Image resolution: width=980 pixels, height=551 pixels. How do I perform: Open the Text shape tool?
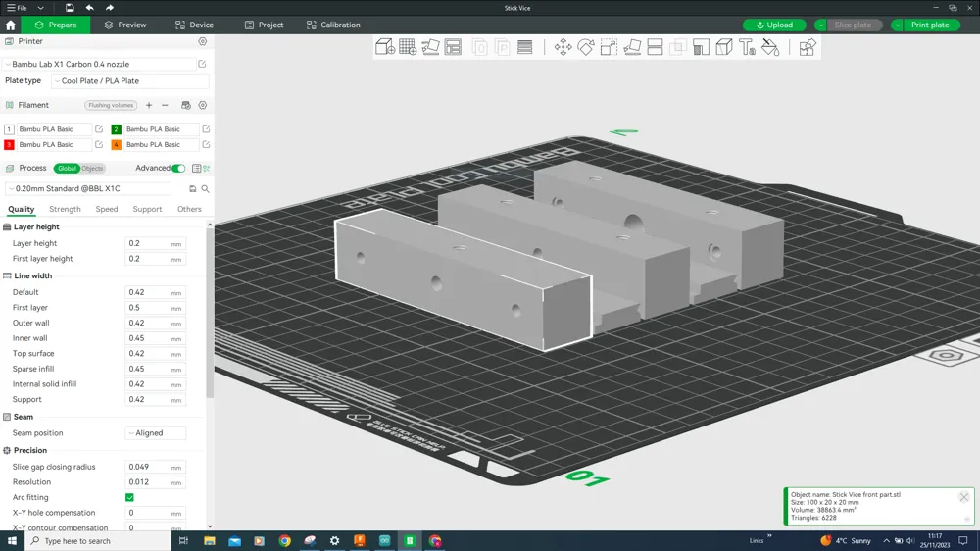point(747,47)
